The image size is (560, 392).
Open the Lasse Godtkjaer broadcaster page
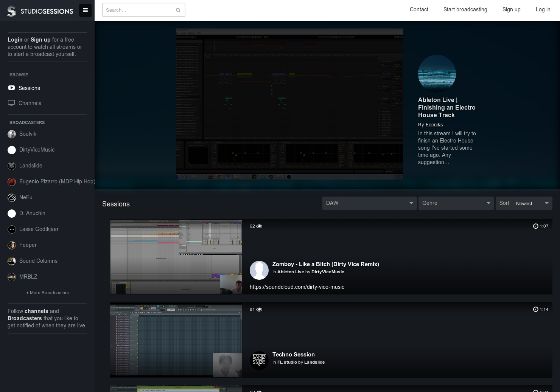39,229
